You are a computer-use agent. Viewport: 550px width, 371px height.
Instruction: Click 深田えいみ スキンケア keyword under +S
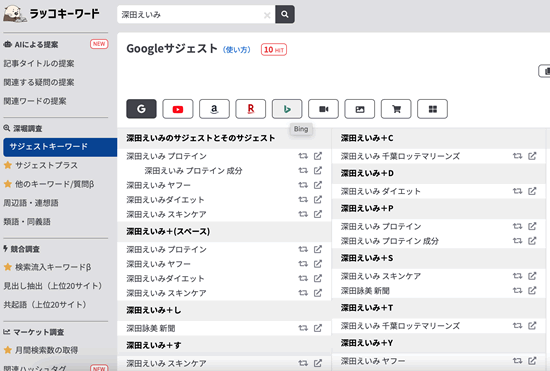click(x=381, y=276)
